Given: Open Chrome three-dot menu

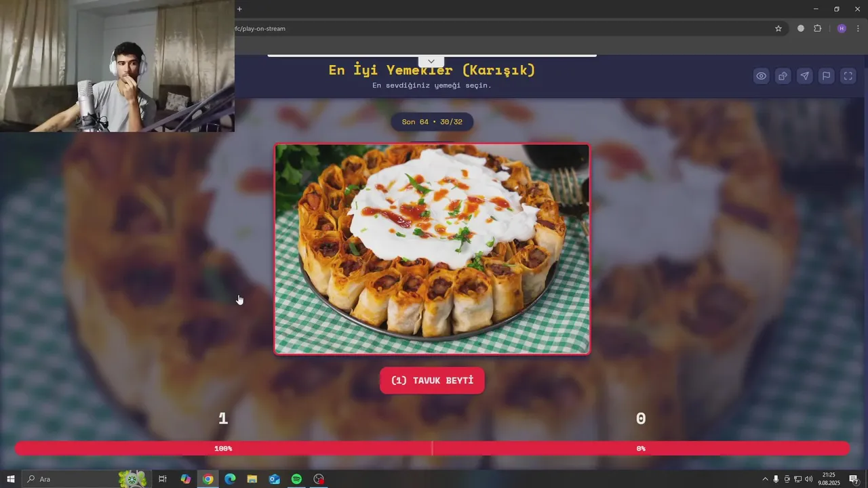Looking at the screenshot, I should pyautogui.click(x=859, y=28).
